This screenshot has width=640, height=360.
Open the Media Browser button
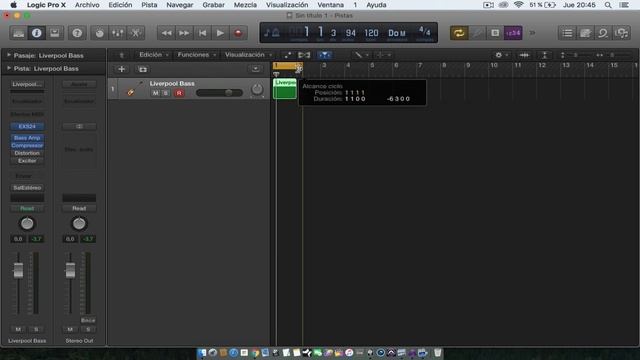(x=621, y=33)
